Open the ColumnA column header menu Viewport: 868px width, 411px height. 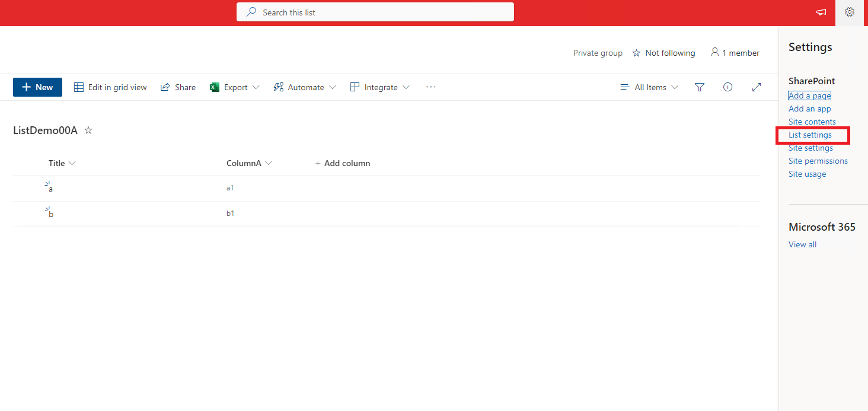click(x=249, y=163)
